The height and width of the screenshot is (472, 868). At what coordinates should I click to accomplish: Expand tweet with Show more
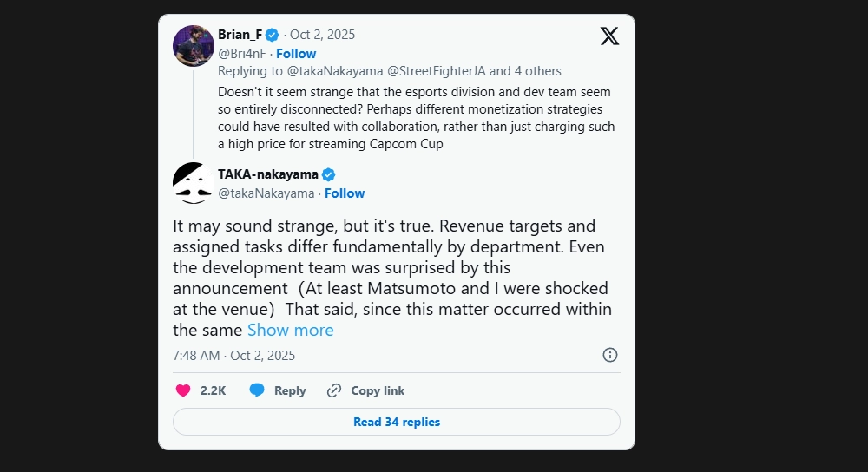pyautogui.click(x=290, y=330)
